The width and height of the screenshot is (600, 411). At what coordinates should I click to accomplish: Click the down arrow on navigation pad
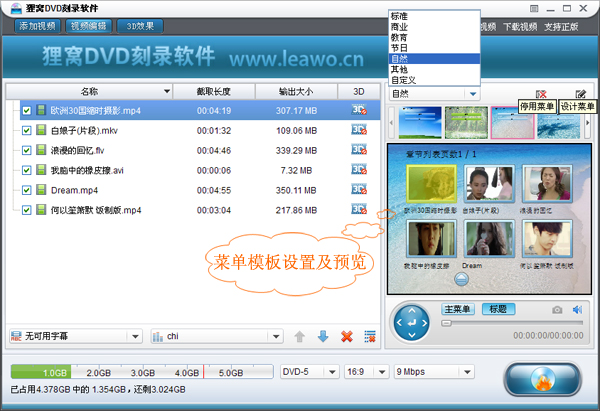(x=412, y=335)
